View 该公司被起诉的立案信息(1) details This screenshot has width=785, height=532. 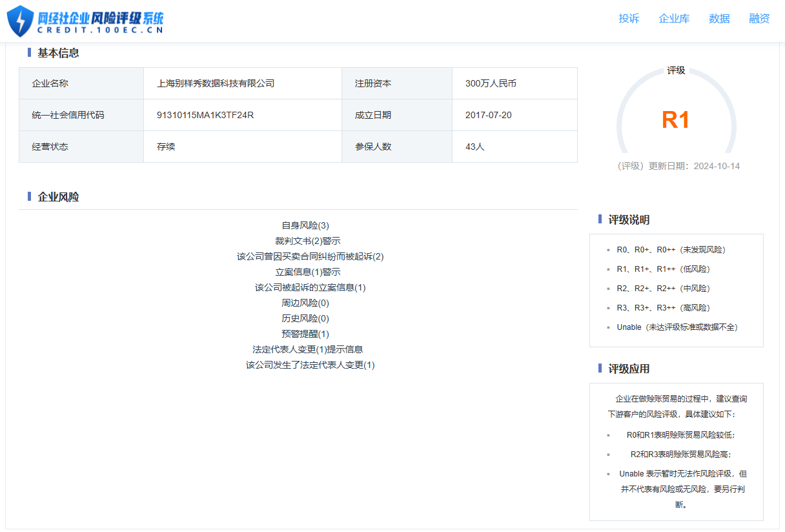click(310, 287)
